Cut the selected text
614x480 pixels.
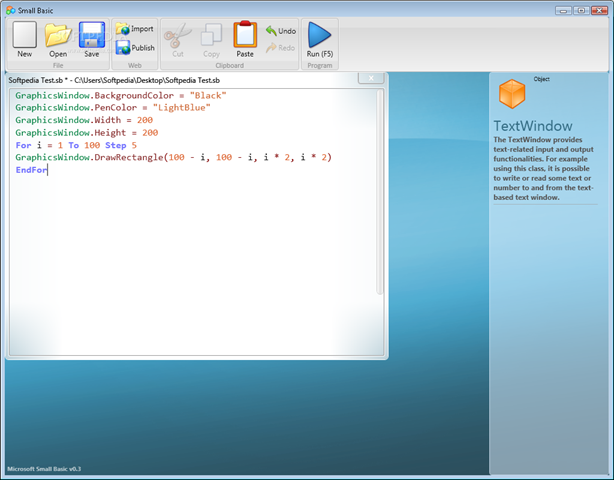177,40
